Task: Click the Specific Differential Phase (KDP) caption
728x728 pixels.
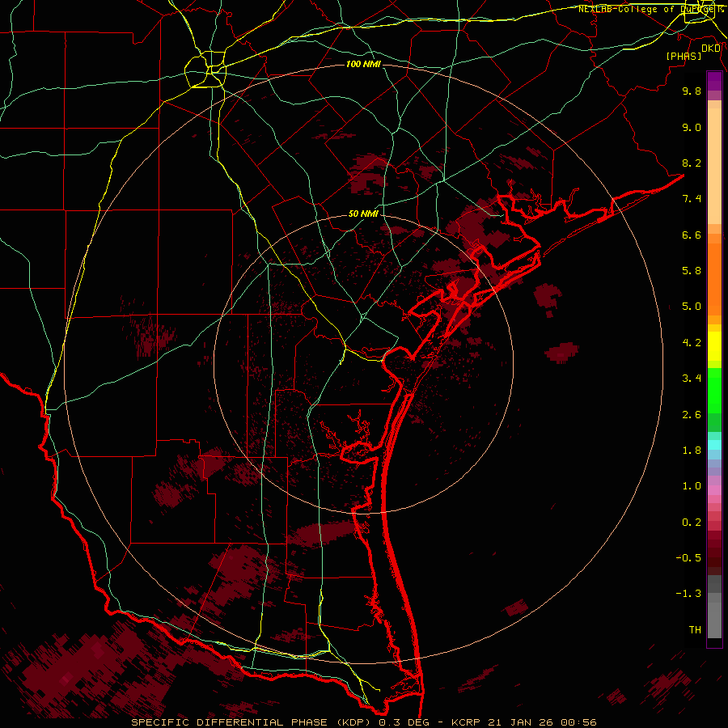Action: pyautogui.click(x=250, y=722)
